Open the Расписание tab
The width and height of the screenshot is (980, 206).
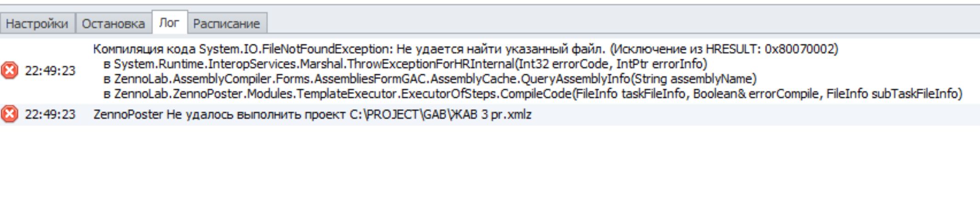click(x=227, y=23)
